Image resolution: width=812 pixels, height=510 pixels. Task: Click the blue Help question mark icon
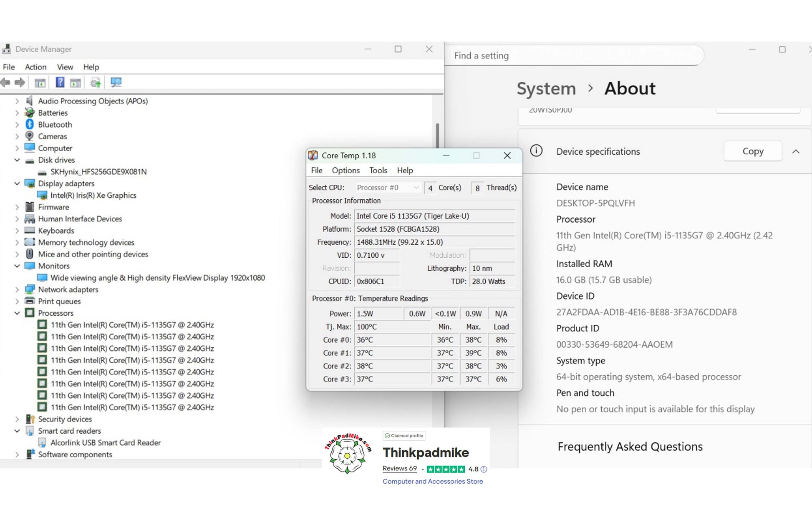pyautogui.click(x=60, y=83)
